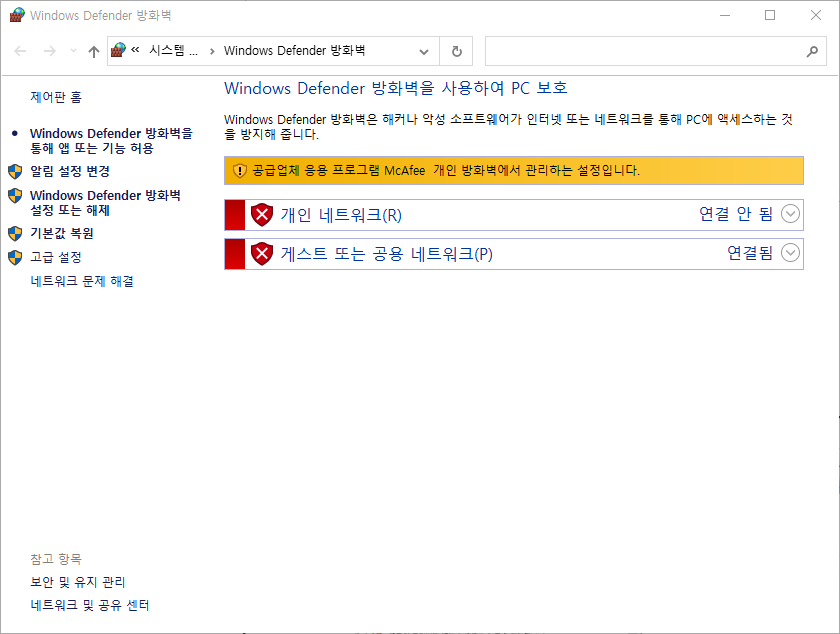Click shield icon beside 기본값 복원
This screenshot has width=840, height=634.
[x=15, y=234]
